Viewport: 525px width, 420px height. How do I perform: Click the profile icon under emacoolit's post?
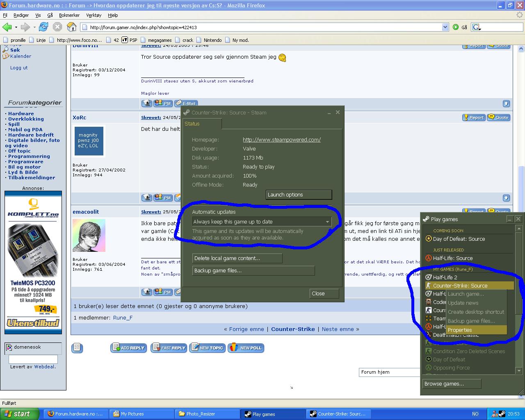[147, 292]
